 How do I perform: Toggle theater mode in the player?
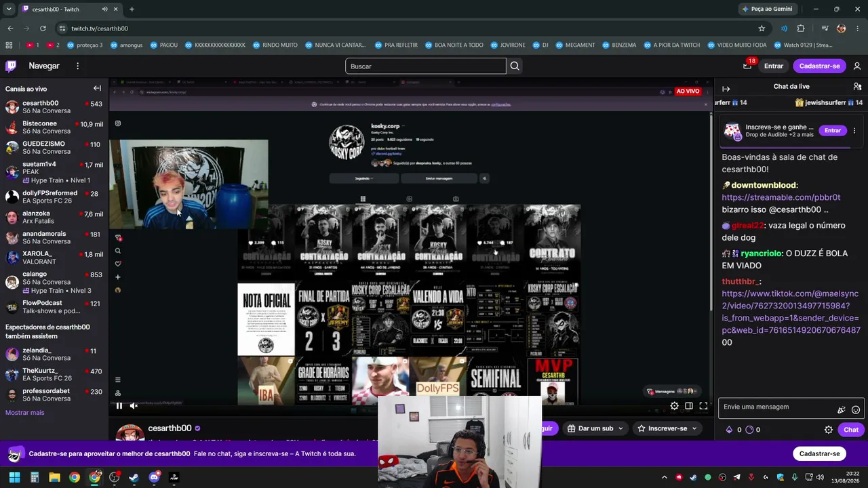688,406
